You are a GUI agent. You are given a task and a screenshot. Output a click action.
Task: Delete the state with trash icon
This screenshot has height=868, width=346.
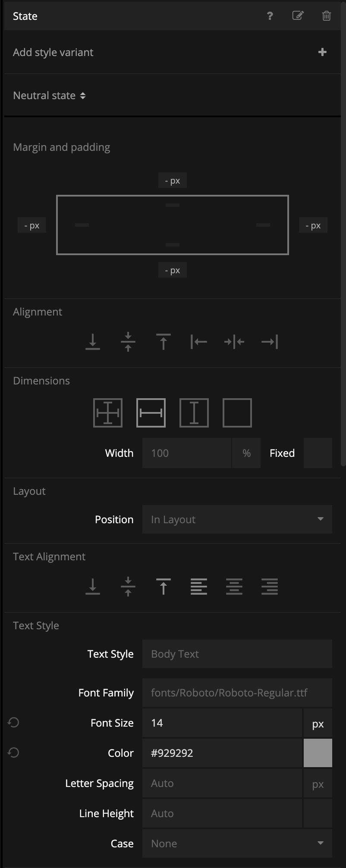[327, 16]
